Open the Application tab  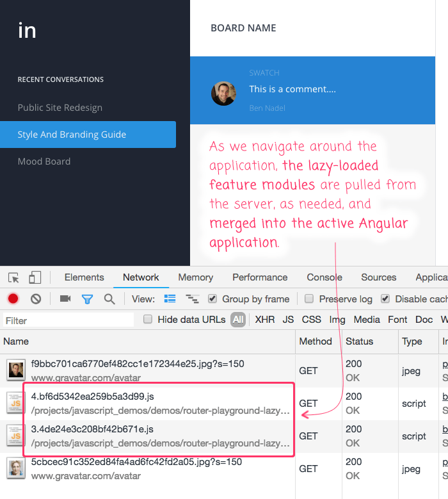[431, 277]
